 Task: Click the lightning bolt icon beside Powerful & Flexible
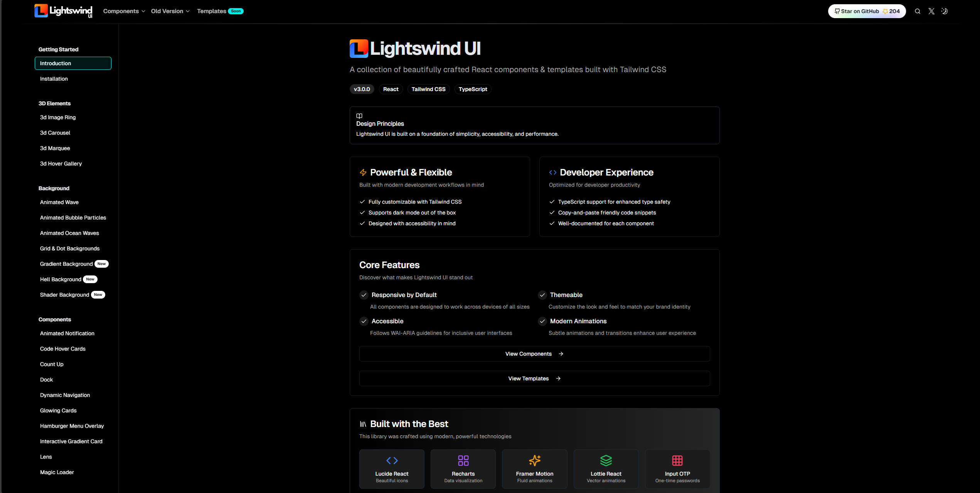click(x=363, y=172)
